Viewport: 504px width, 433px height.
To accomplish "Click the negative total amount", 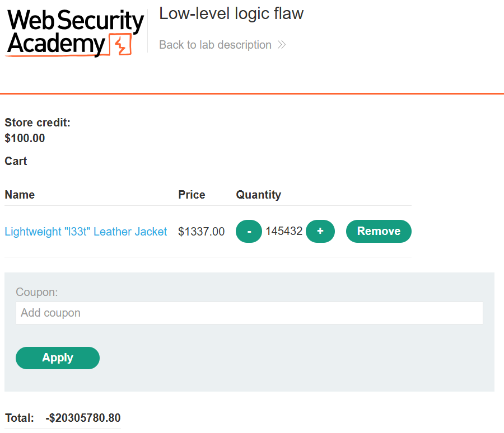I will click(83, 418).
